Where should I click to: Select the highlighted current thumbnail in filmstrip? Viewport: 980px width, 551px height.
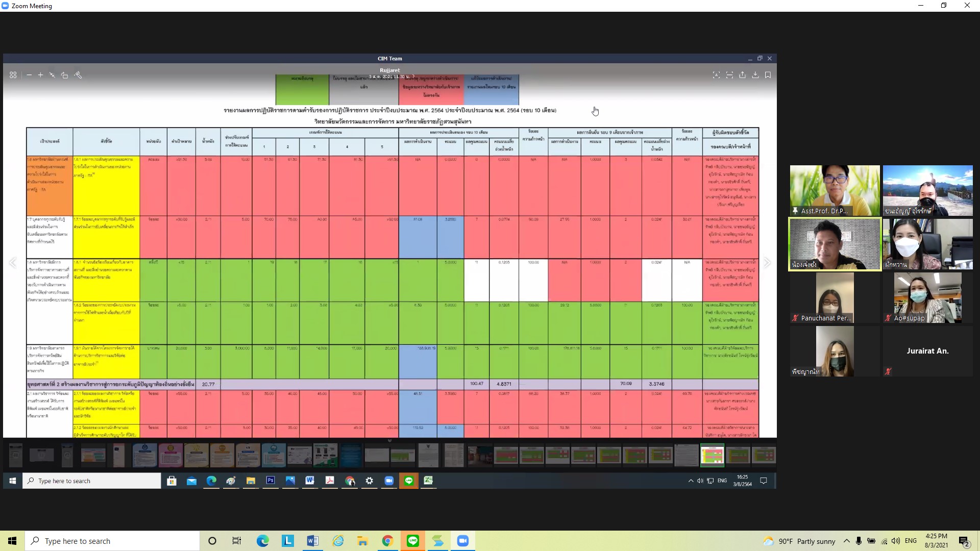pos(712,455)
